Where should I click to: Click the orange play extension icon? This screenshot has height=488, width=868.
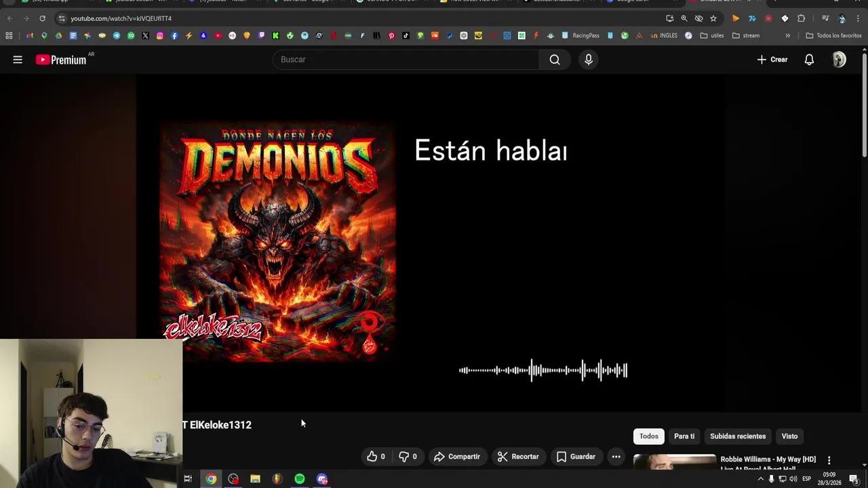coord(736,18)
